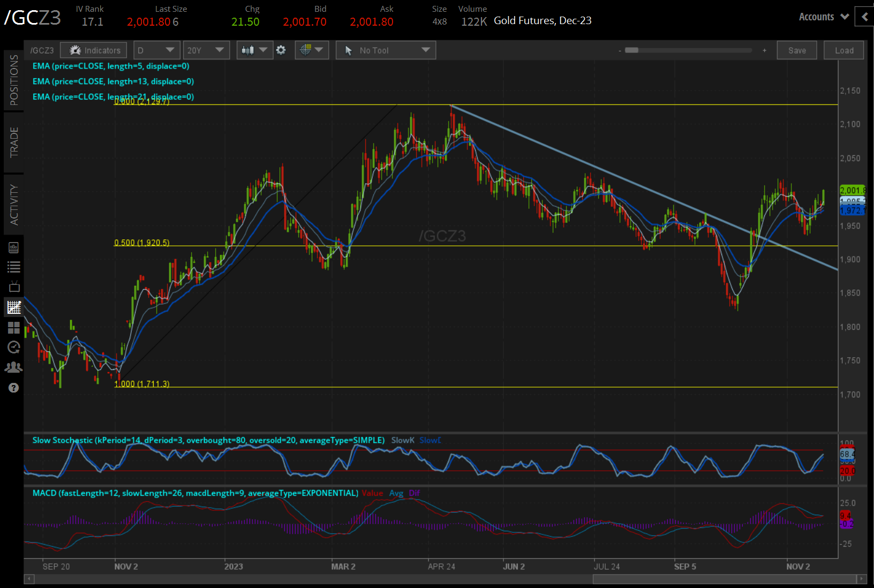Image resolution: width=874 pixels, height=588 pixels.
Task: Open the community people icon
Action: (14, 367)
